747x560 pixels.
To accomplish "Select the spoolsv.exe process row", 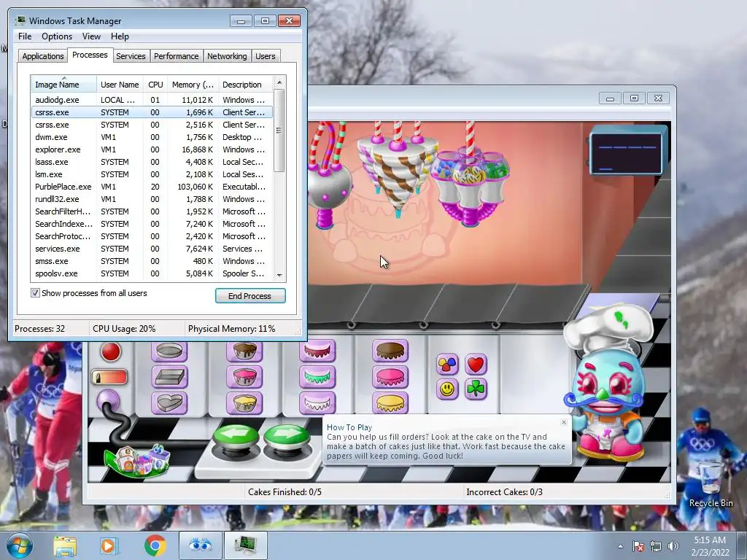I will point(152,273).
